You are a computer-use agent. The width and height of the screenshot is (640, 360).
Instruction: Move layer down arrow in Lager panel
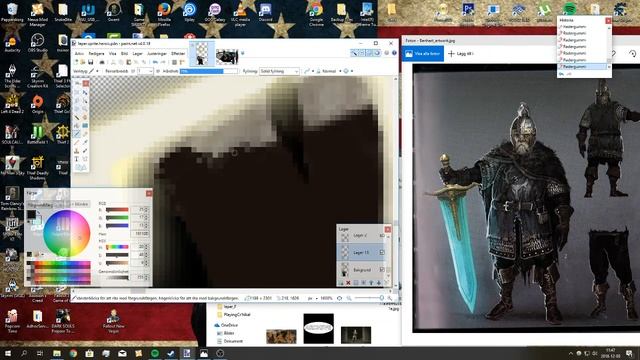coord(379,283)
